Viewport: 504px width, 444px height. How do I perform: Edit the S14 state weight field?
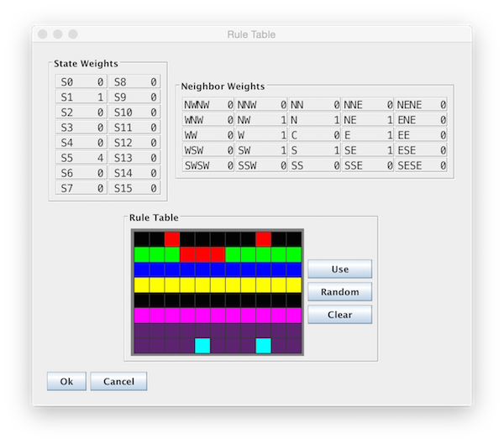[134, 173]
